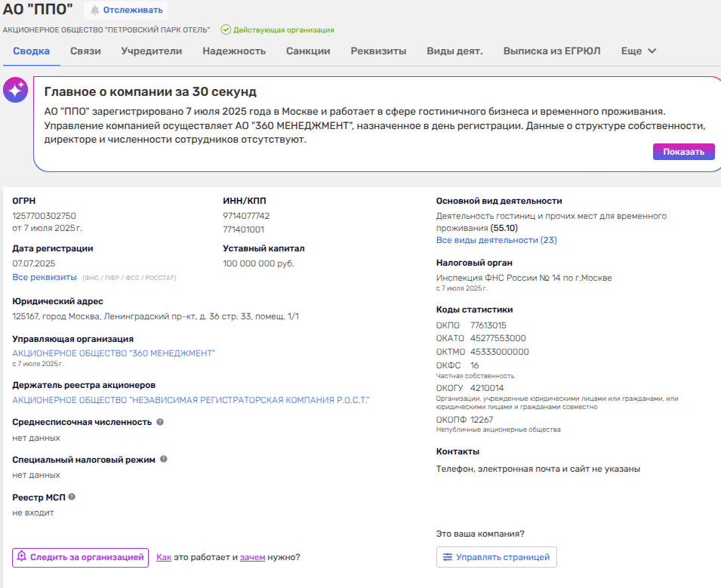
Task: Click the bell icon next to Отслеживать
Action: point(95,11)
